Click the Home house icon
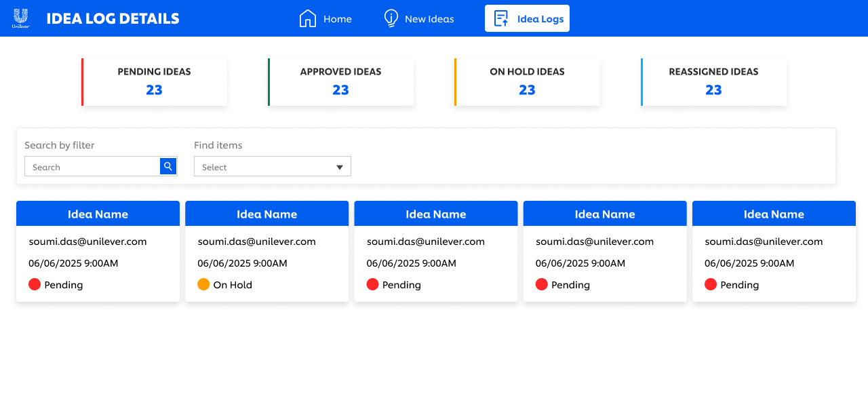The width and height of the screenshot is (868, 407). 308,18
